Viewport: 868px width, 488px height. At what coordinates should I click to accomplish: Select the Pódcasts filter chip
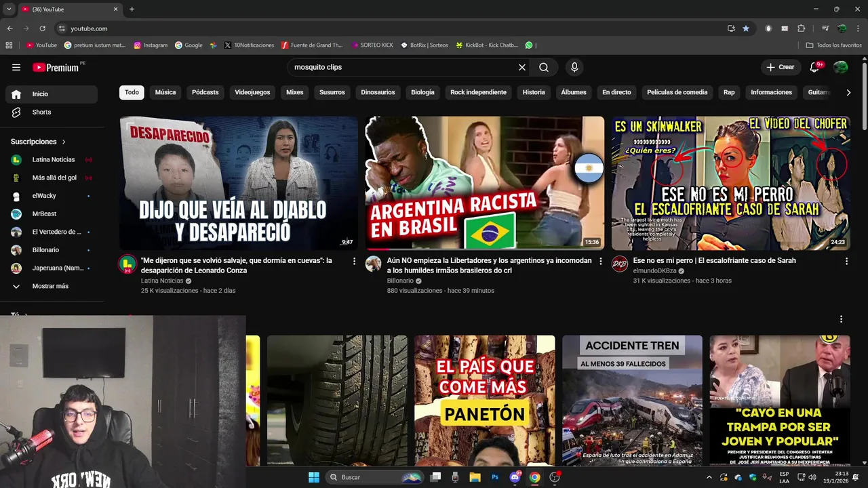tap(205, 92)
